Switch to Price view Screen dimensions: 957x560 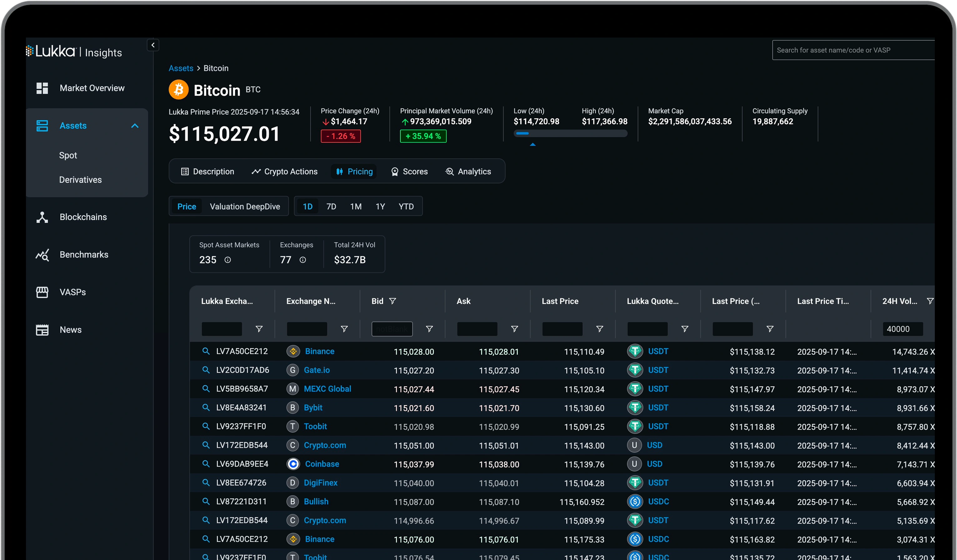click(x=187, y=206)
